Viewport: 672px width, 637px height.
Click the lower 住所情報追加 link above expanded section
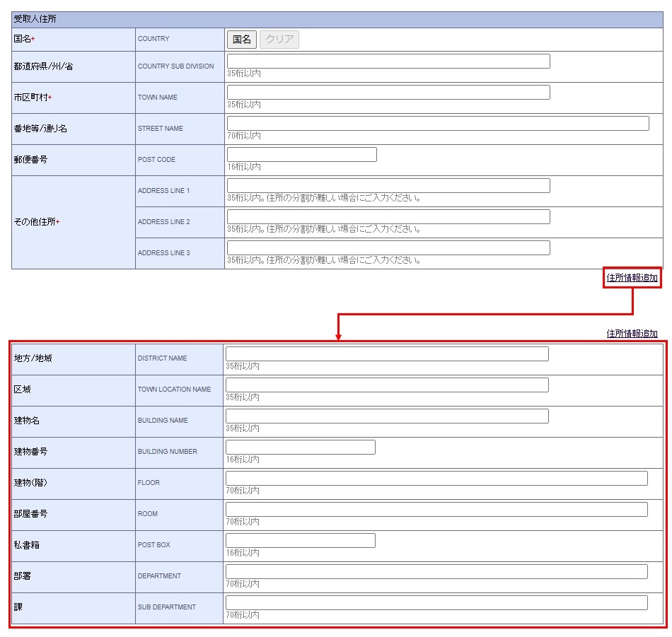pos(632,334)
